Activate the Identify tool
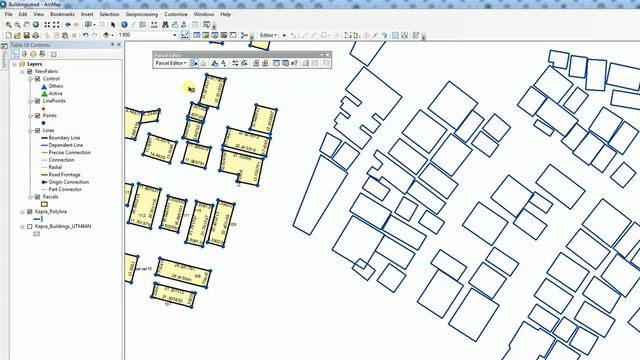640x360 pixels. [124, 25]
